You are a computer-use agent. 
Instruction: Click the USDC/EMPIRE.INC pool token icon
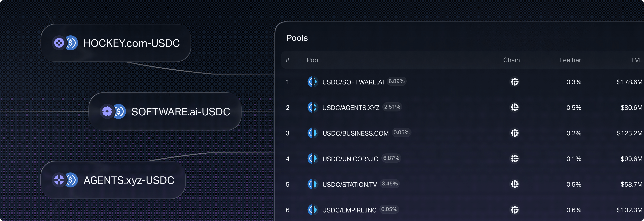(x=313, y=210)
